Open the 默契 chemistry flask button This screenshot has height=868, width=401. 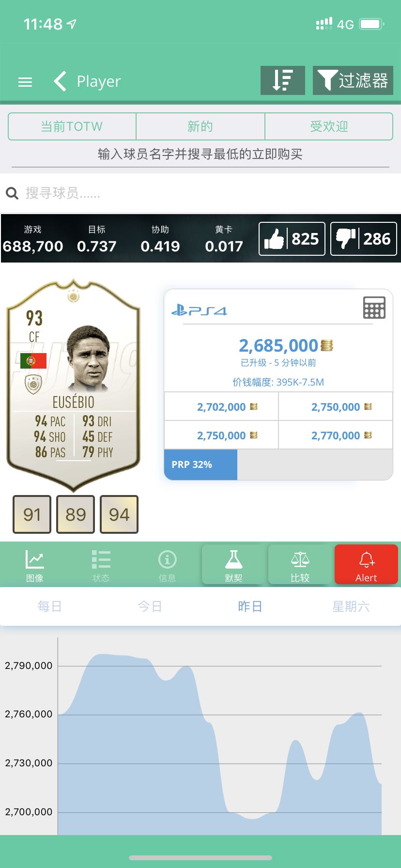[x=233, y=565]
